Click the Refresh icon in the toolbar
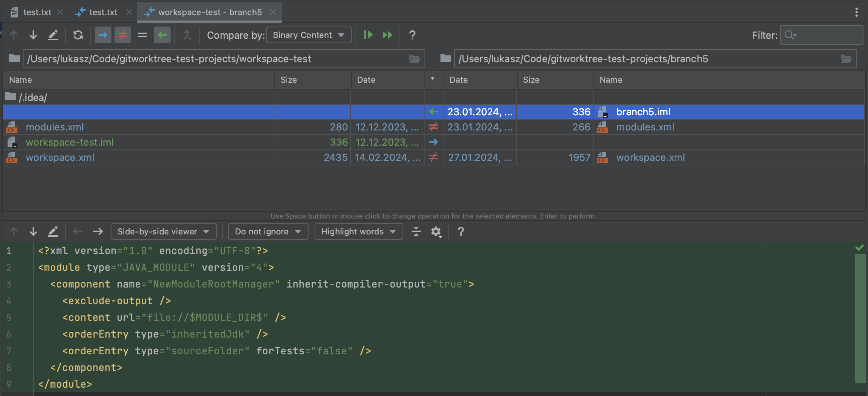 (78, 35)
